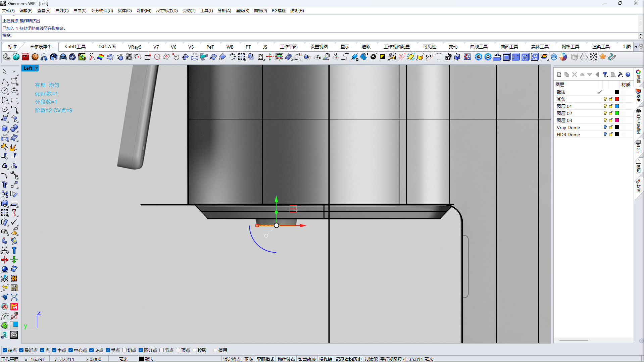Image resolution: width=644 pixels, height=362 pixels.
Task: Select the rectangle tool
Action: pos(14,100)
